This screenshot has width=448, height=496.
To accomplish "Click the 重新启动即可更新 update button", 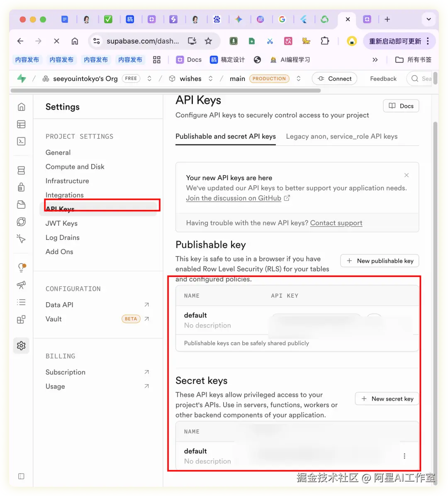I will tap(395, 41).
